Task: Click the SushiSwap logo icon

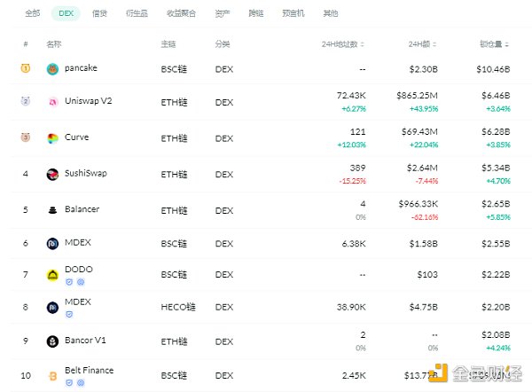Action: tap(52, 174)
